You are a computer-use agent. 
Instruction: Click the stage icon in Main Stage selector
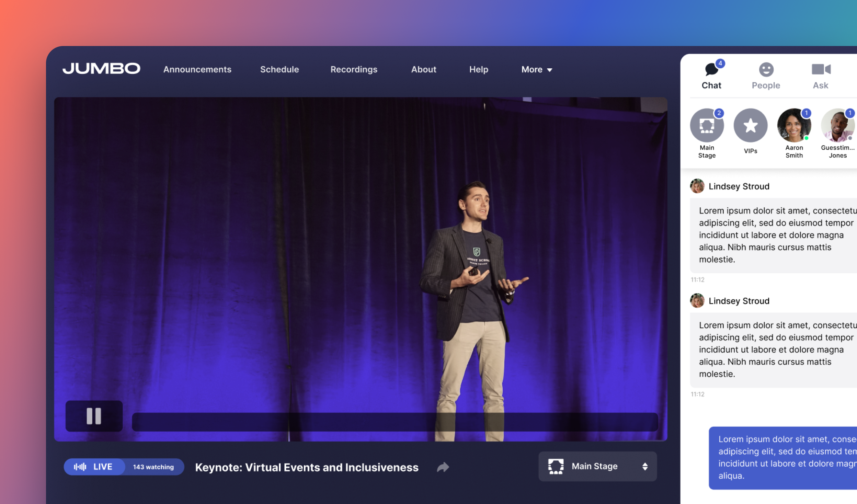556,466
